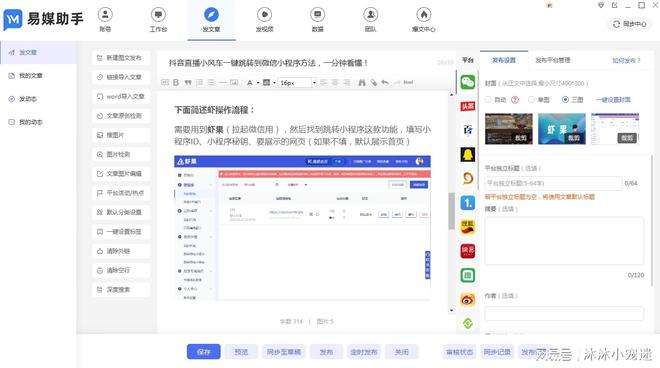This screenshot has width=660, height=368.
Task: Click the blue 保存 save button
Action: (204, 352)
